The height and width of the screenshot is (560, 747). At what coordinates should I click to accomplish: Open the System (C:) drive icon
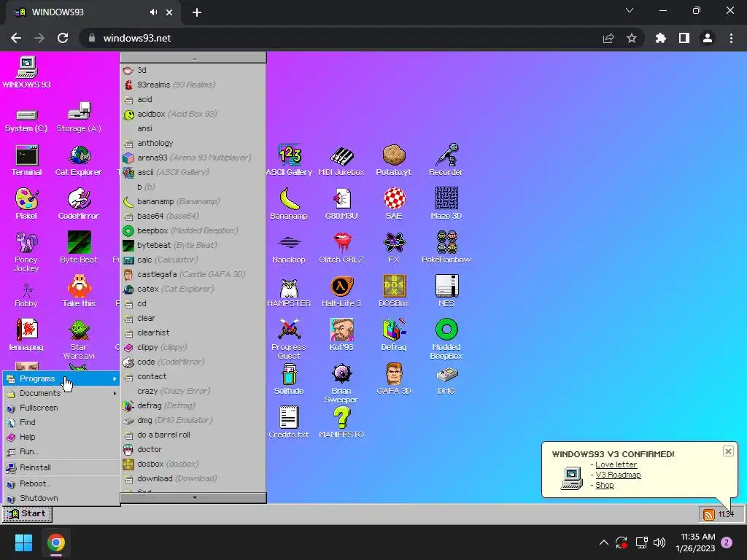coord(26,120)
